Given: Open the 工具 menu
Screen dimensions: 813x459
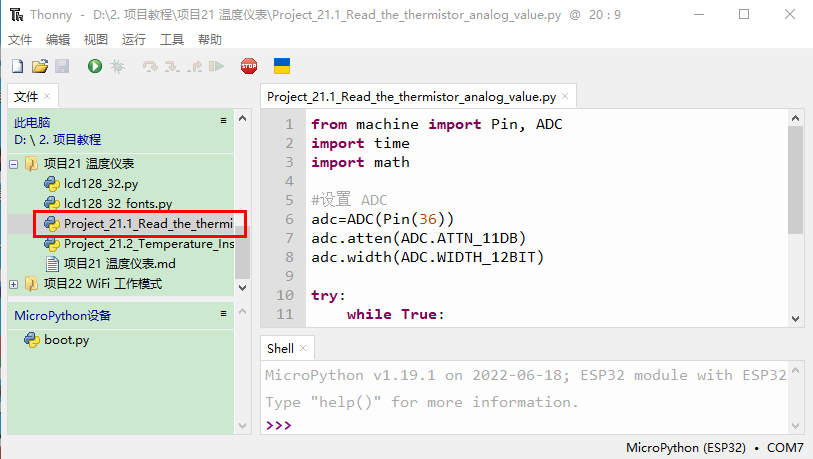Looking at the screenshot, I should [x=172, y=39].
